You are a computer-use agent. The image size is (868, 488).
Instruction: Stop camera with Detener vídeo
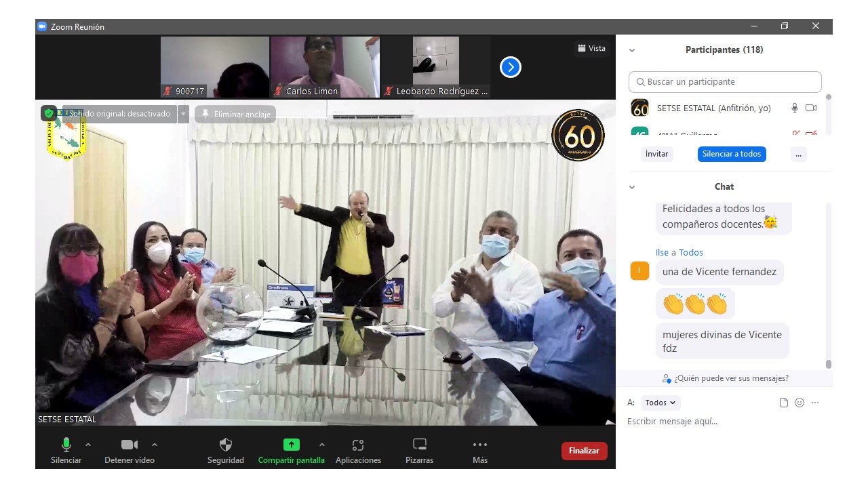click(129, 451)
